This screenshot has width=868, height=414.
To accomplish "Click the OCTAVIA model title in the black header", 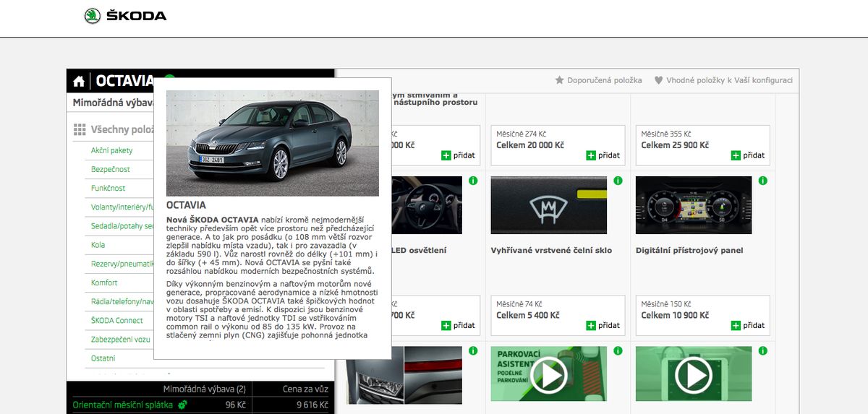I will tap(124, 81).
